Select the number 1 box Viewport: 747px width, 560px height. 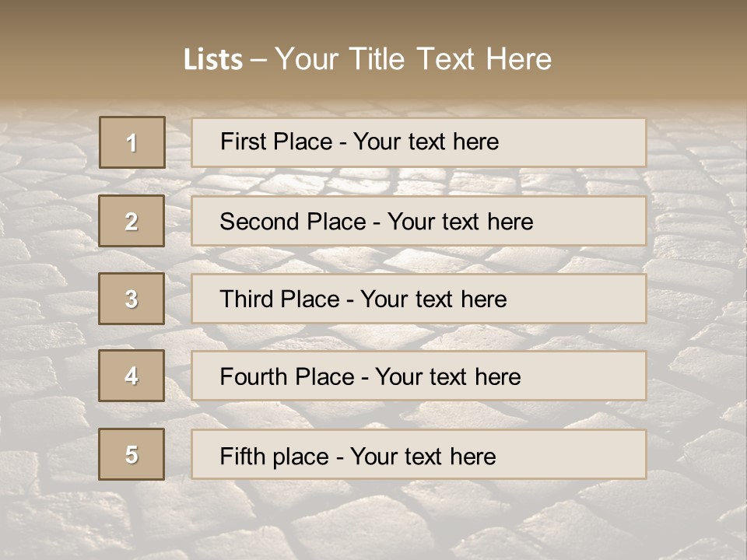(132, 142)
